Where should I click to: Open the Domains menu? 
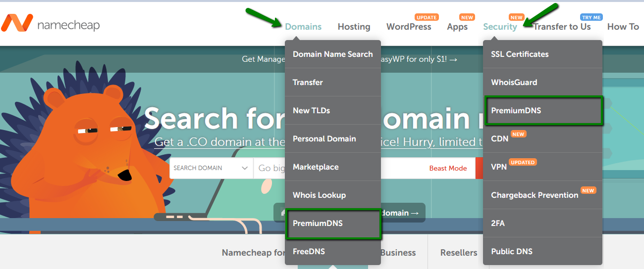303,27
